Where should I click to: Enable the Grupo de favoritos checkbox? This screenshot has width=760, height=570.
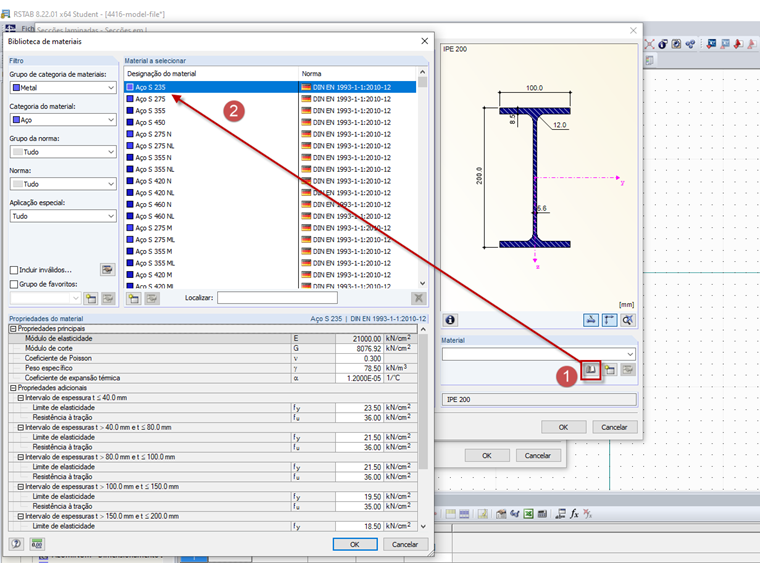14,284
